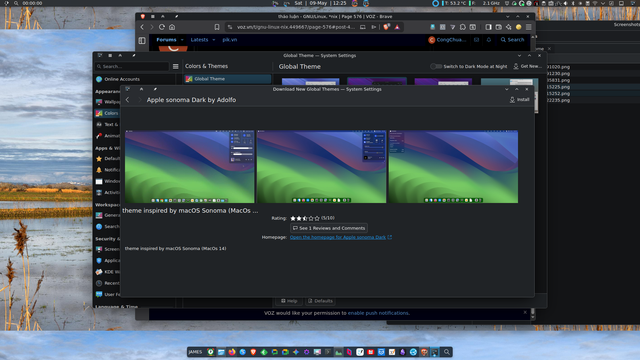
Task: Open the pik.vn link on VOZ
Action: tap(229, 40)
